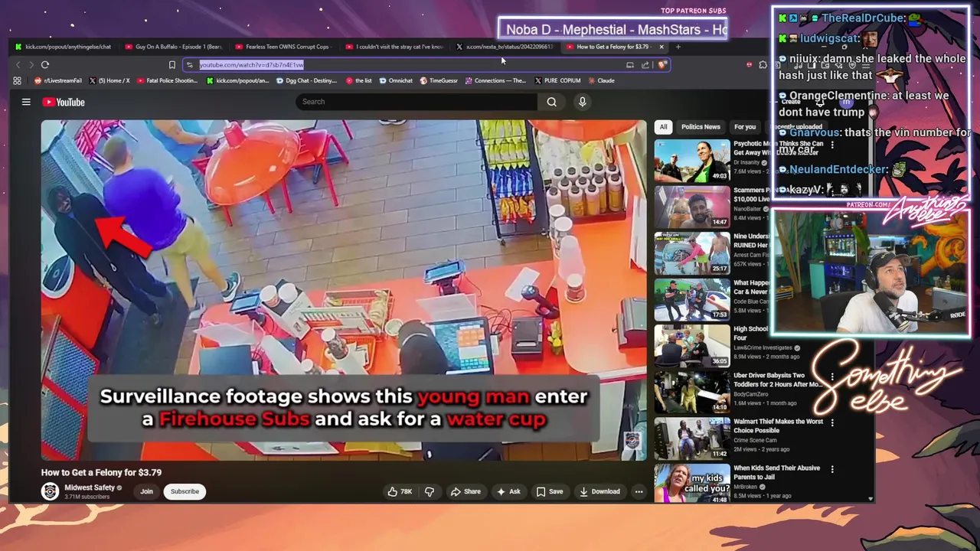This screenshot has height=551, width=980.
Task: Open the Midwest Safety channel avatar
Action: coord(51,491)
